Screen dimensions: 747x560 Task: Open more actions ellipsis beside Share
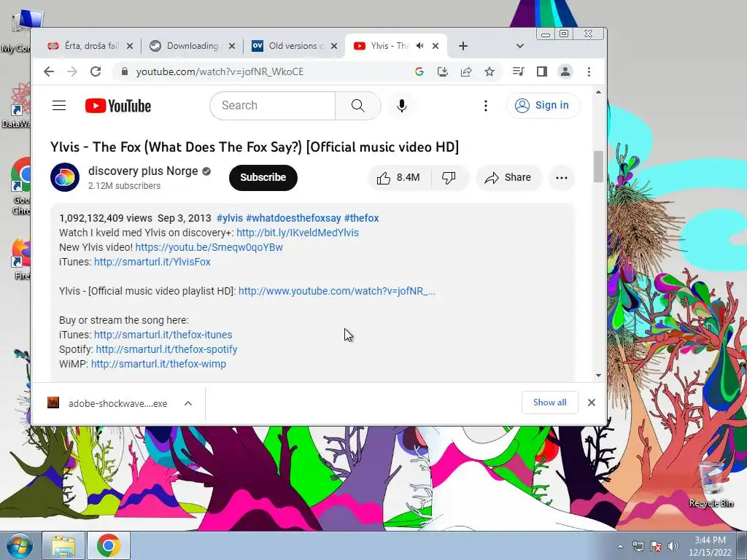click(561, 178)
